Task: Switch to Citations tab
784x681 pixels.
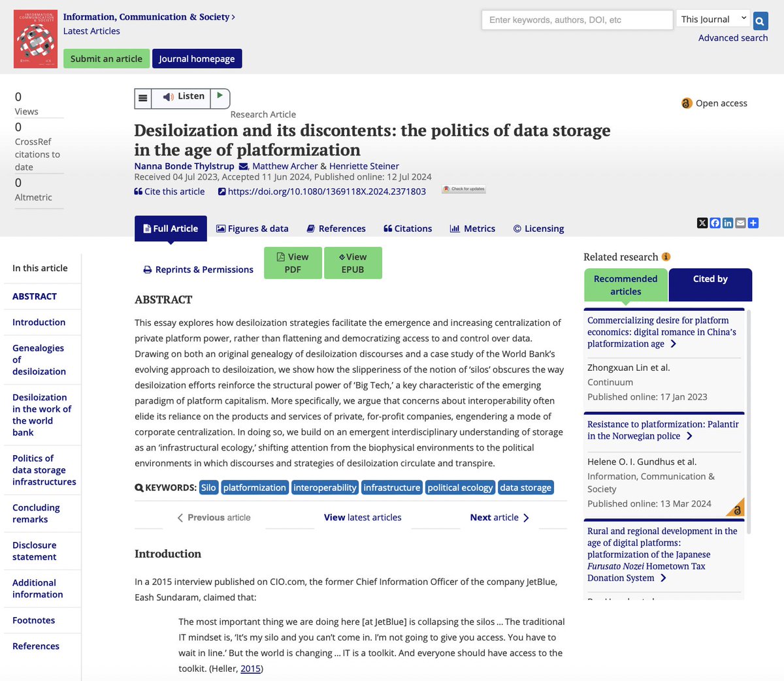Action: pos(408,229)
